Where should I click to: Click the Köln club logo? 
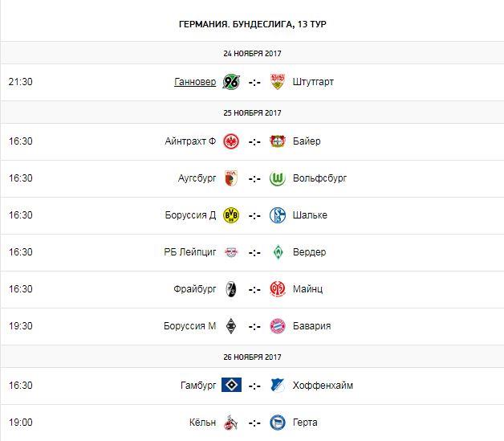[x=231, y=423]
